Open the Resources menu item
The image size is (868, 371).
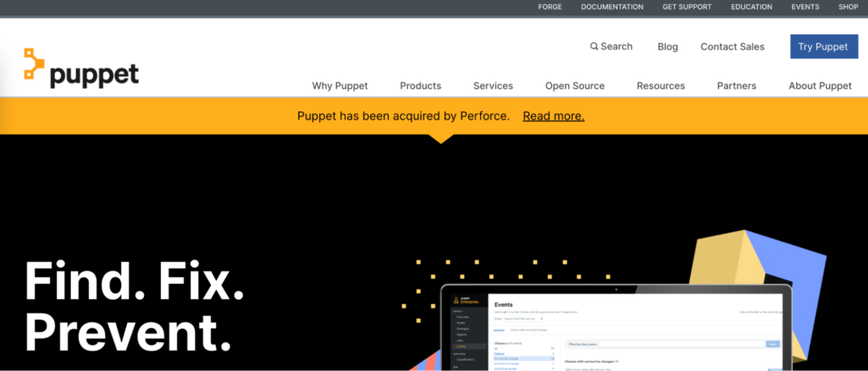click(x=661, y=86)
